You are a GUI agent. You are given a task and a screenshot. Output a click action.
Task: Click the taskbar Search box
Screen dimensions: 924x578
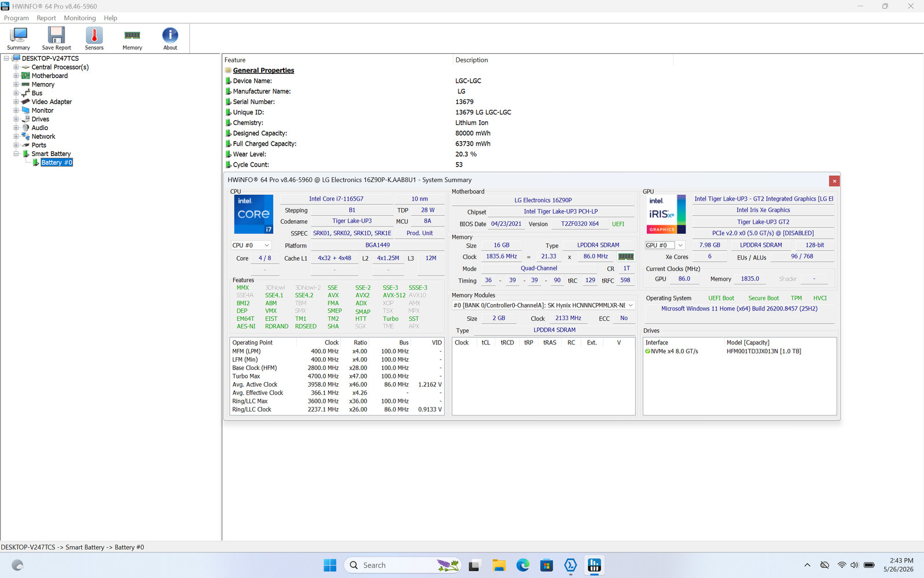click(403, 565)
